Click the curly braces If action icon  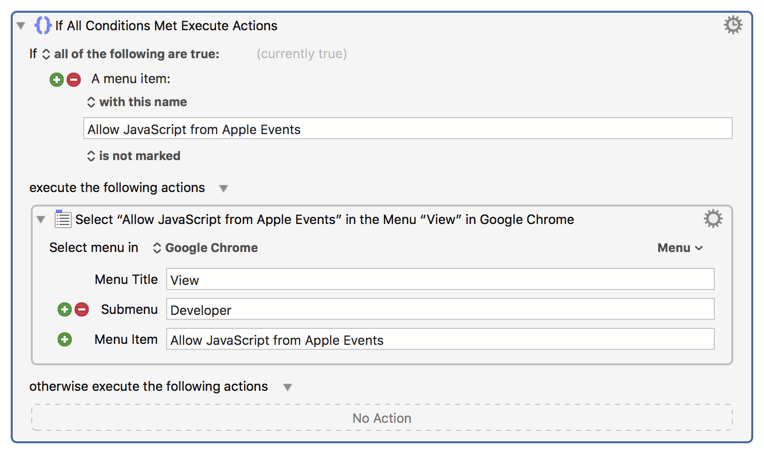[42, 25]
